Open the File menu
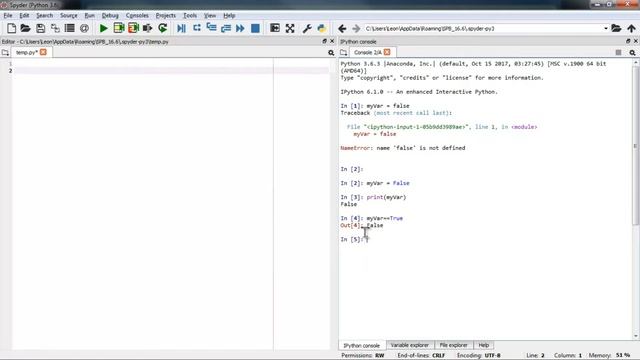The image size is (640, 360). pos(8,16)
